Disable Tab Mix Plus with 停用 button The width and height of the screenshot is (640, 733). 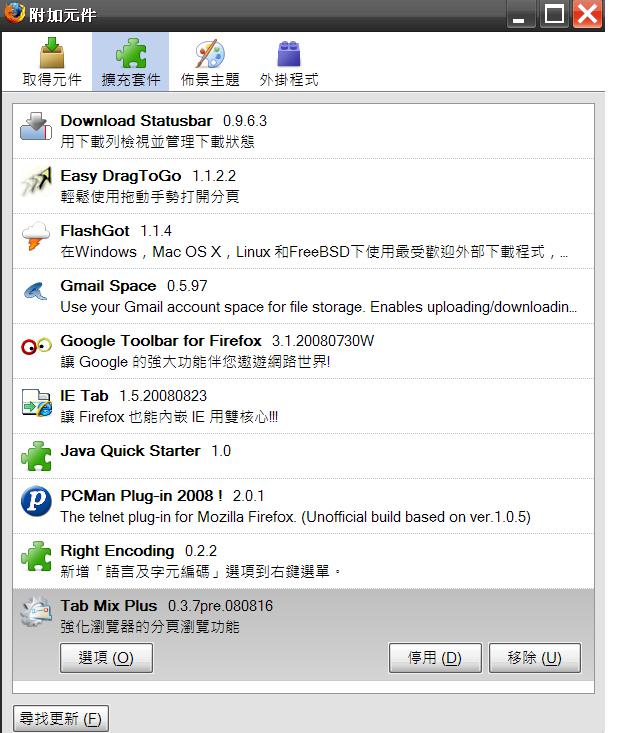(435, 658)
